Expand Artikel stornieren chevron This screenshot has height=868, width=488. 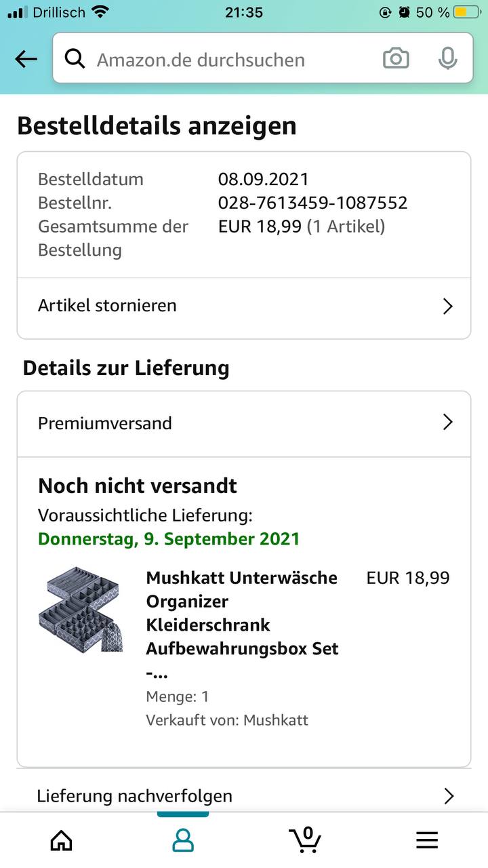point(447,307)
